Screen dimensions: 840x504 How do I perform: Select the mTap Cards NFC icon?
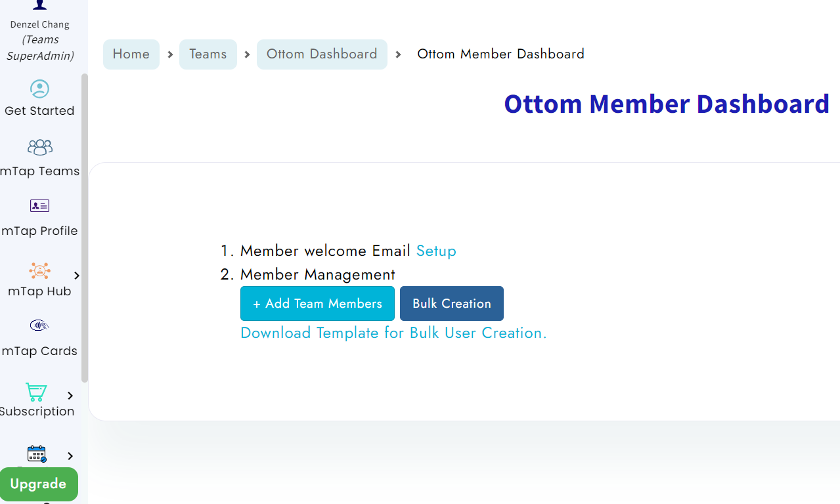pos(39,325)
